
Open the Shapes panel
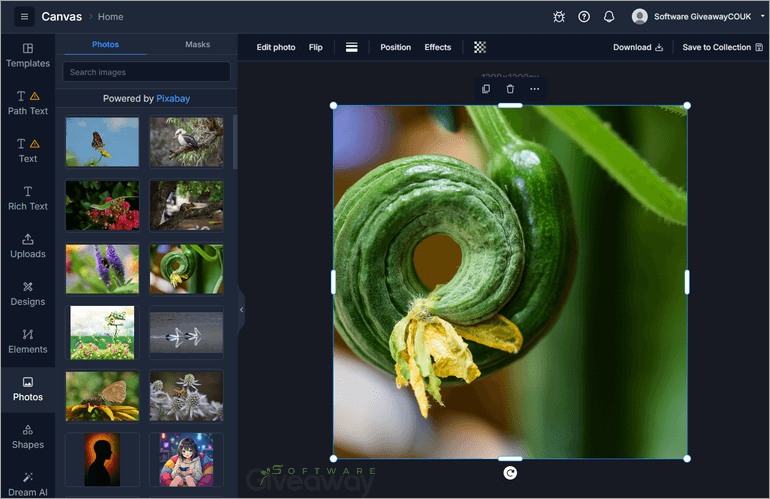tap(28, 437)
